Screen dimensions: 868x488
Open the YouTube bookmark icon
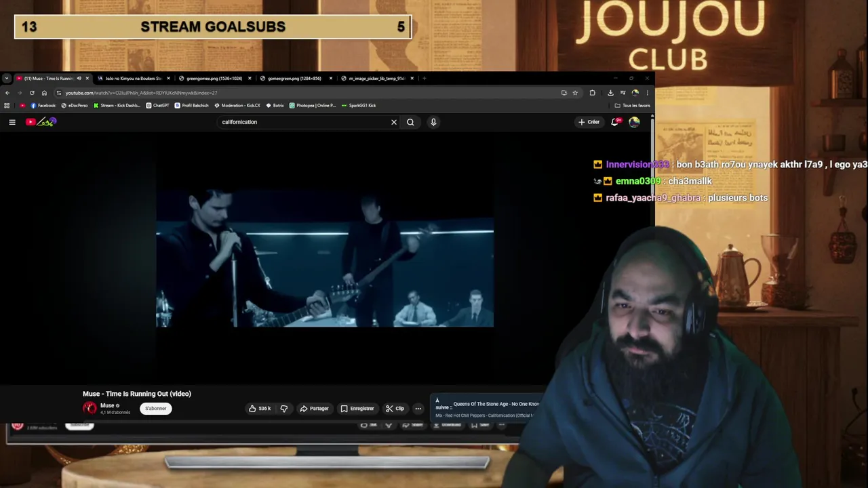pyautogui.click(x=22, y=106)
